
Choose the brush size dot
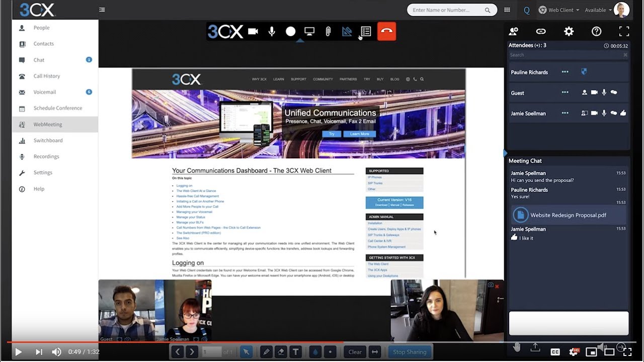[x=330, y=352]
